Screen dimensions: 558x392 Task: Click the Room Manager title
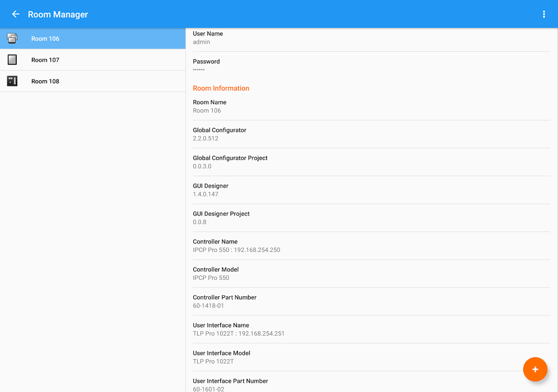click(58, 14)
